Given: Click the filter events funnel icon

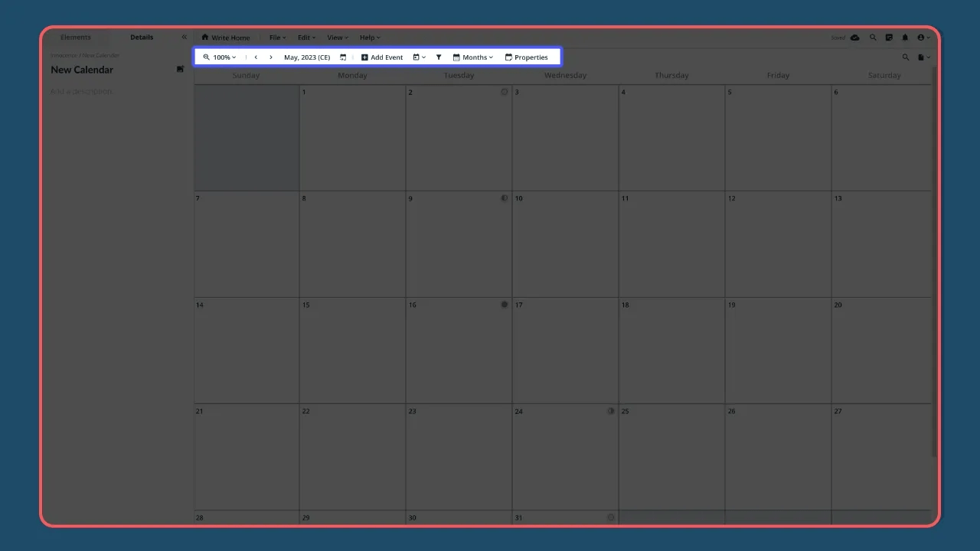Looking at the screenshot, I should point(438,57).
